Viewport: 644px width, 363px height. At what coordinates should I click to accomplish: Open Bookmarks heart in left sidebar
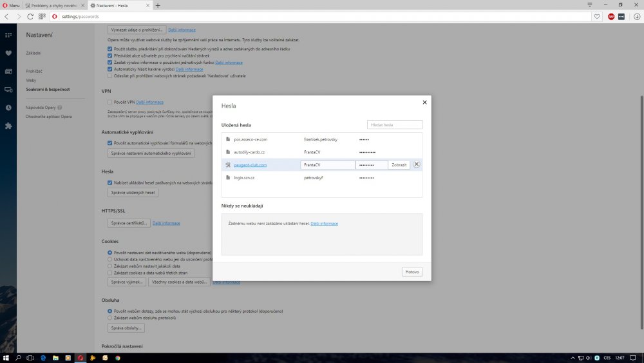8,53
